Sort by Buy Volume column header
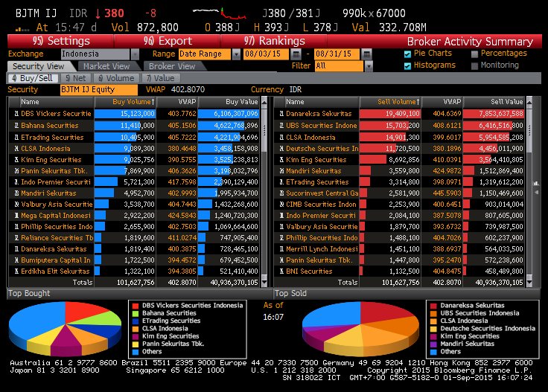 click(130, 102)
